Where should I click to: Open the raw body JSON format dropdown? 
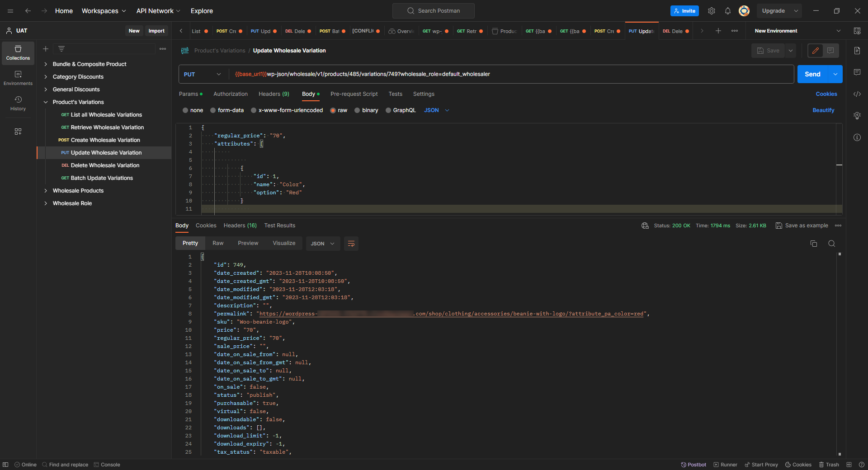tap(437, 110)
